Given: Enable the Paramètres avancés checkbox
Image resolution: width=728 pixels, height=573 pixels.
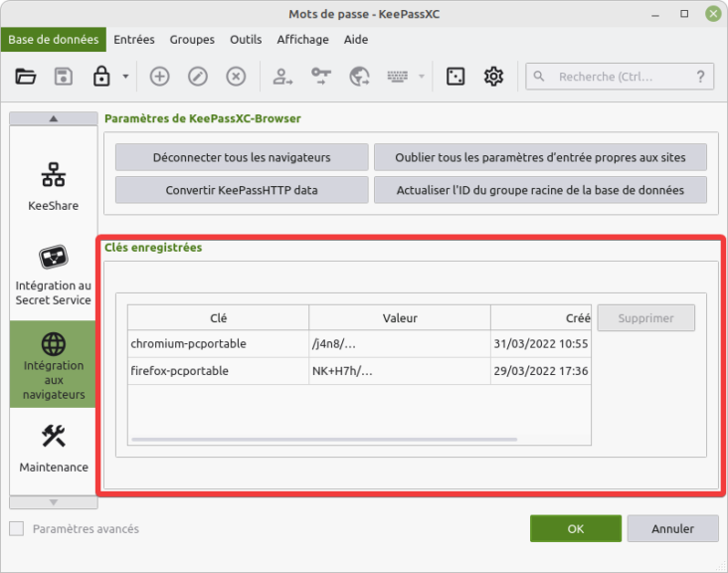Looking at the screenshot, I should [17, 528].
